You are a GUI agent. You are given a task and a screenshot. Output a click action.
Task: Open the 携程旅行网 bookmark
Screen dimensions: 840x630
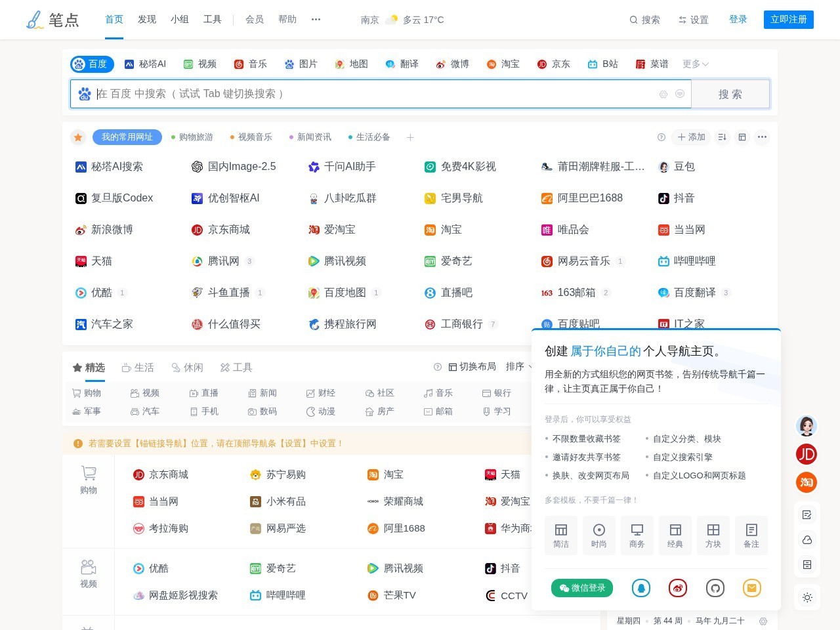click(x=342, y=324)
